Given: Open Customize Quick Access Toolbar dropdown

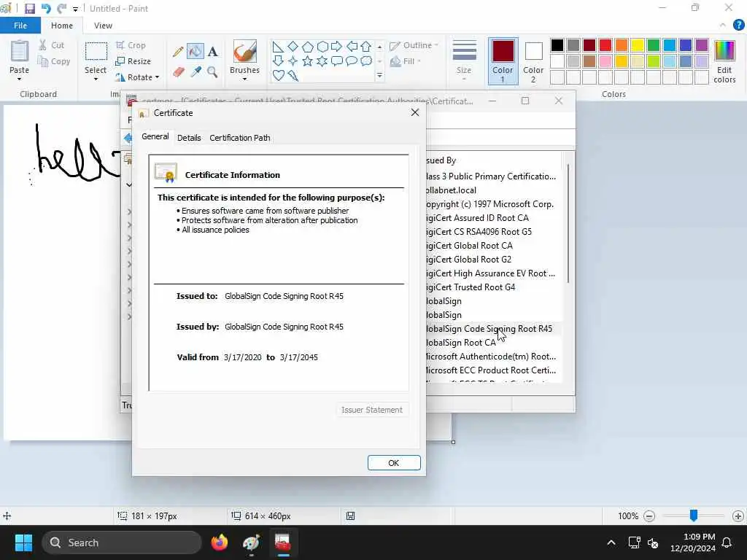Looking at the screenshot, I should click(x=75, y=9).
